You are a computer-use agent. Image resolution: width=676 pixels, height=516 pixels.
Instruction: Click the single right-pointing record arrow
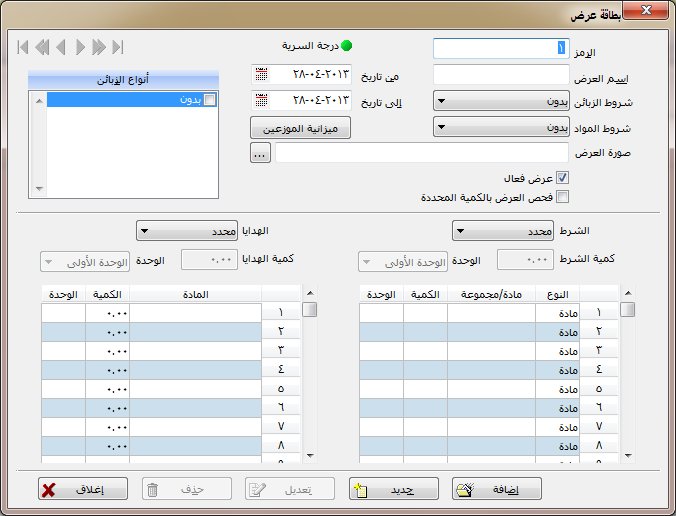pyautogui.click(x=79, y=47)
